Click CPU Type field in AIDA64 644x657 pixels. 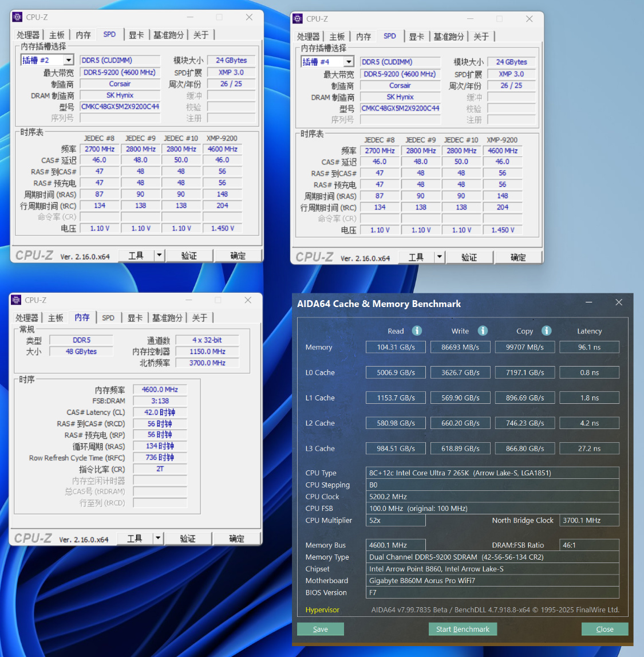click(492, 473)
